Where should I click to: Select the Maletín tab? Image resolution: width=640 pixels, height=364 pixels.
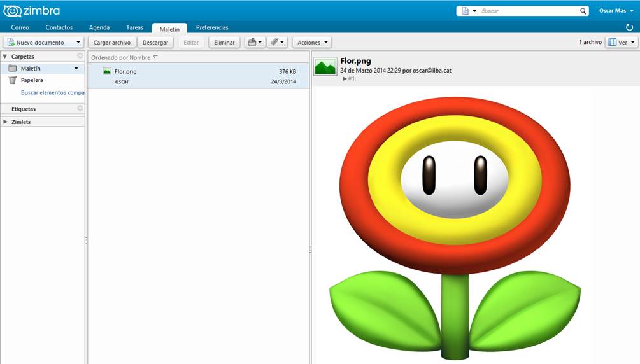(x=169, y=29)
